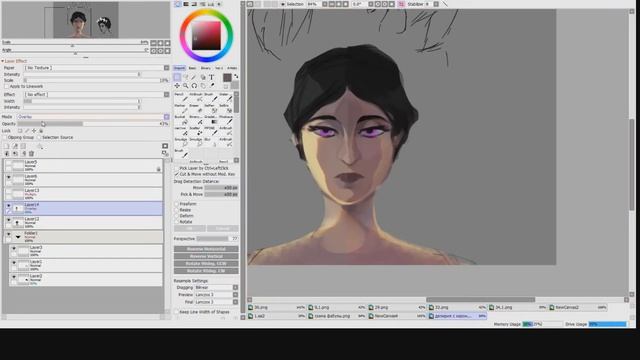The image size is (640, 360).
Task: Select the Freeform radio option
Action: 177,204
